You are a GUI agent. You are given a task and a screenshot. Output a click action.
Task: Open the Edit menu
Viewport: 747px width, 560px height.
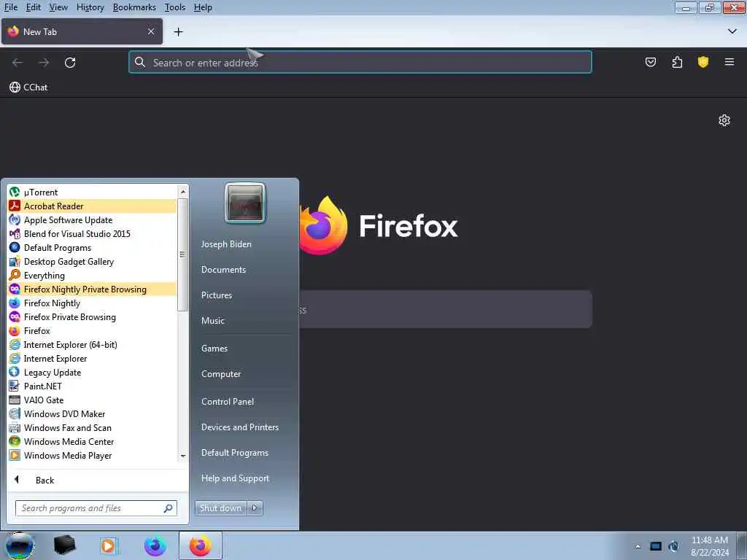click(x=34, y=7)
